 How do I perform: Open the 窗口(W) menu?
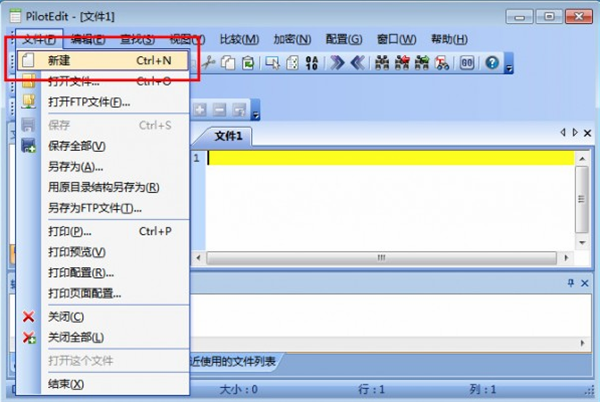click(396, 39)
